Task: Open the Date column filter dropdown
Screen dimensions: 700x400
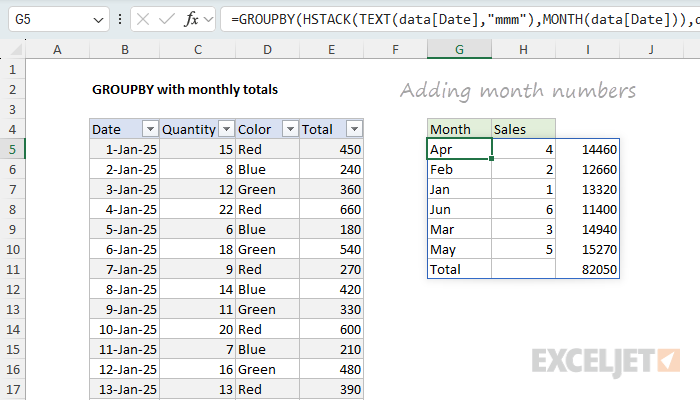Action: pyautogui.click(x=150, y=129)
